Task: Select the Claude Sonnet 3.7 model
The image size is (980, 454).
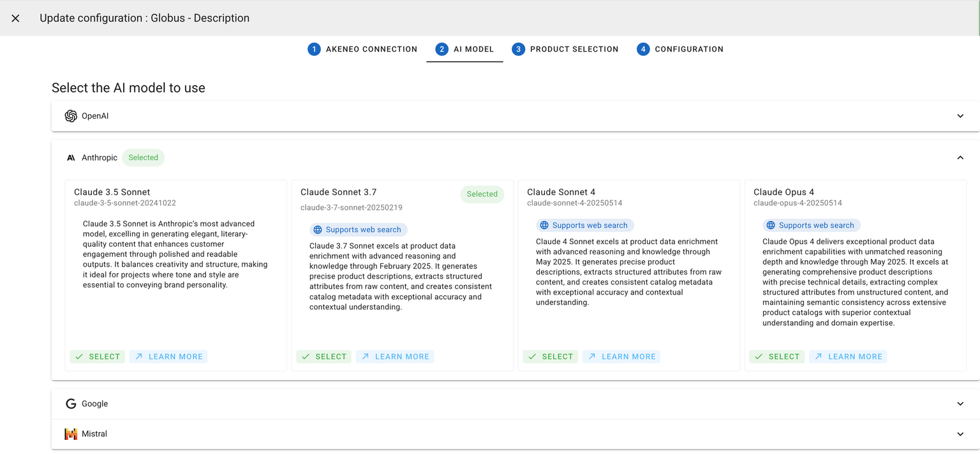Action: point(324,356)
